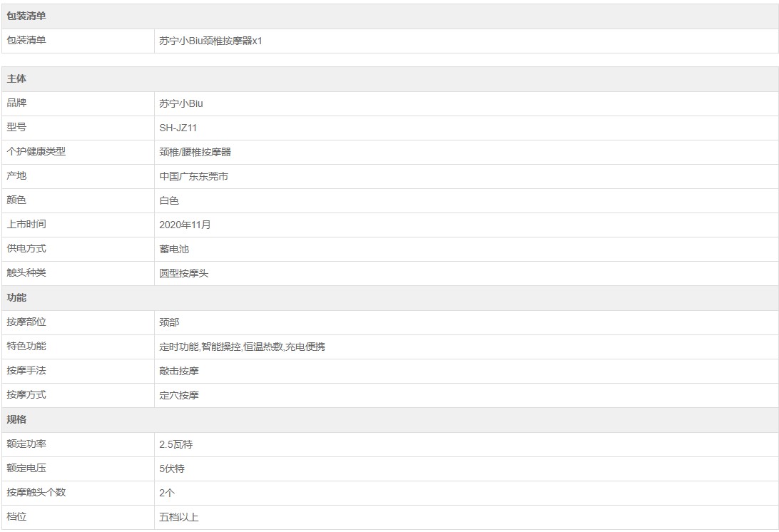779x532 pixels.
Task: Click the 五档以上 gear level value
Action: (x=179, y=517)
